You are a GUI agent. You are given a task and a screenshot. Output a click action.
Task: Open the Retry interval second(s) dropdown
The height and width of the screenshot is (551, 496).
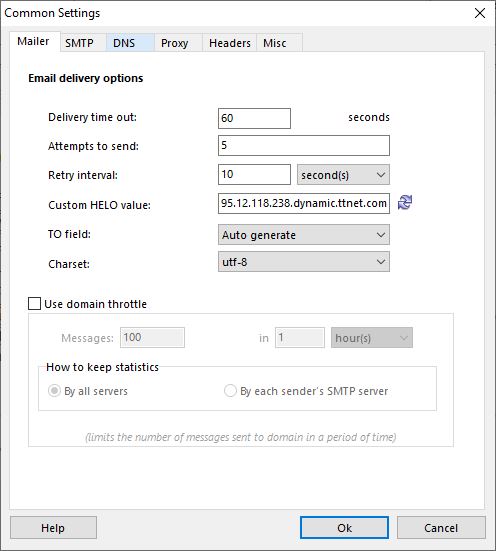(343, 175)
